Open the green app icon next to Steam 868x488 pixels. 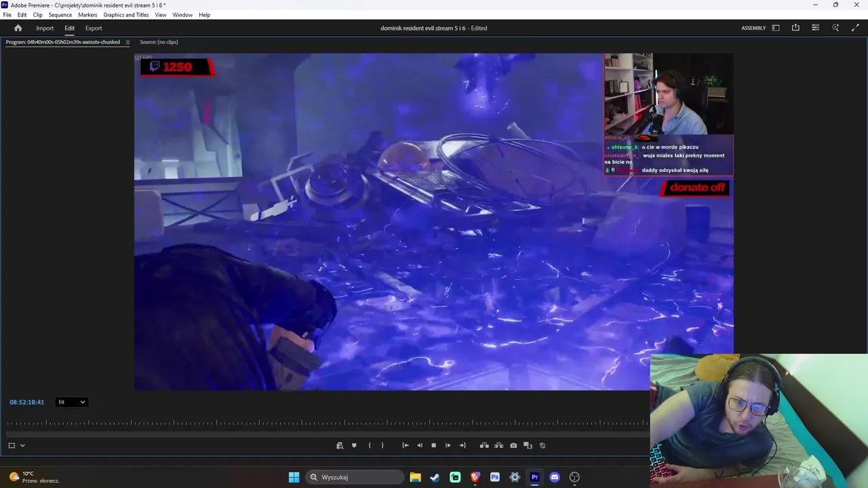point(455,477)
